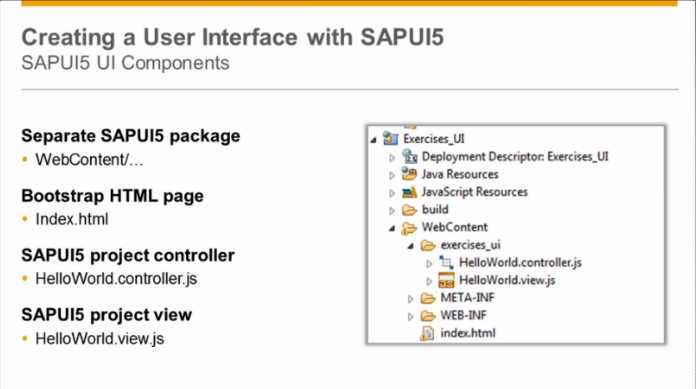
Task: Select WEB-INF label in tree
Action: click(463, 316)
